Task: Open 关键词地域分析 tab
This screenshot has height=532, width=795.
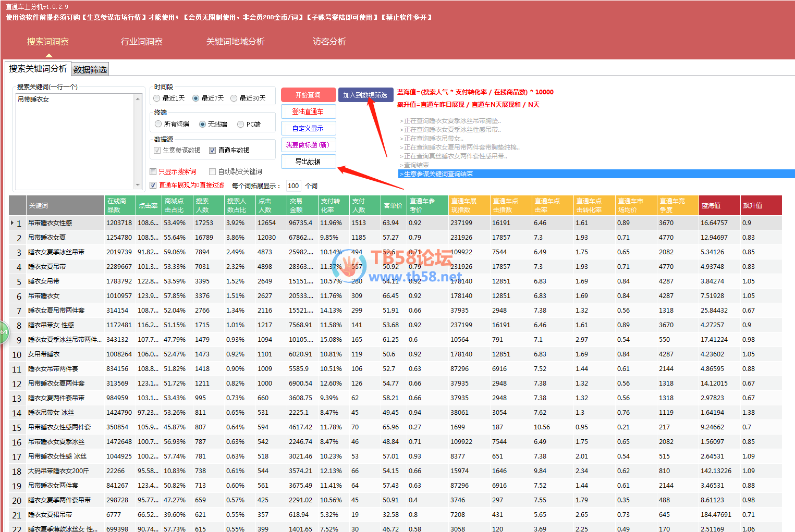Action: tap(236, 42)
